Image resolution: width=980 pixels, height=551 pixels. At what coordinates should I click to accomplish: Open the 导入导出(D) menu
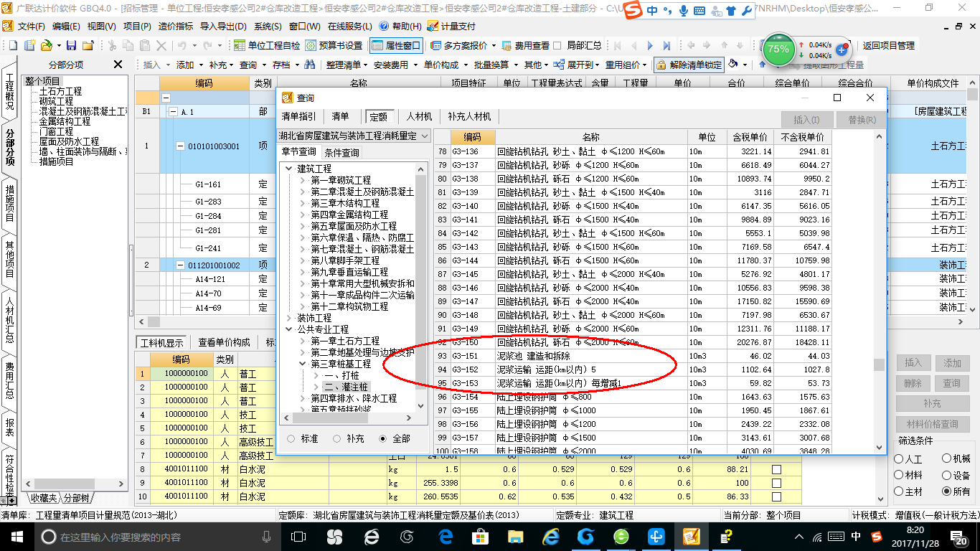(x=224, y=26)
